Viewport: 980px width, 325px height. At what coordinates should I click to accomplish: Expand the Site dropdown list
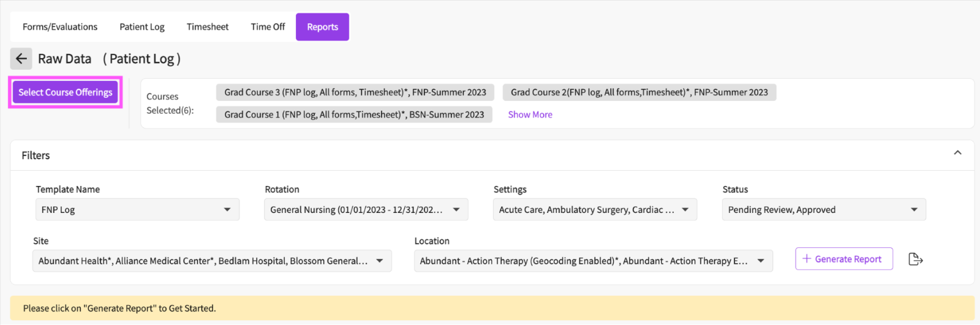coord(211,261)
